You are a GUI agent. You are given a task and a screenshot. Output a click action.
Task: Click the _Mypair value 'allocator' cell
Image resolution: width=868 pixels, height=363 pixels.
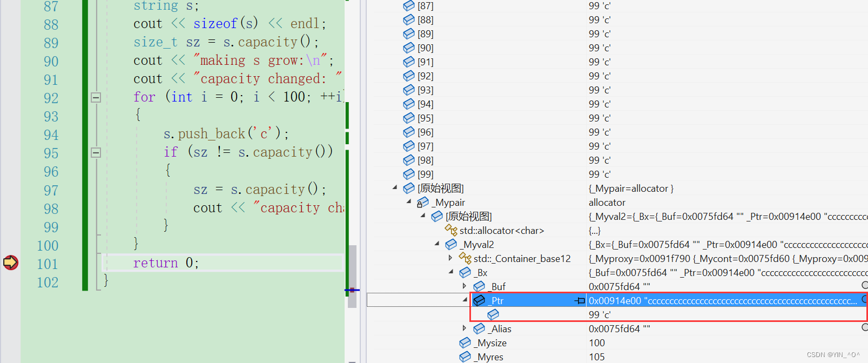pyautogui.click(x=607, y=202)
